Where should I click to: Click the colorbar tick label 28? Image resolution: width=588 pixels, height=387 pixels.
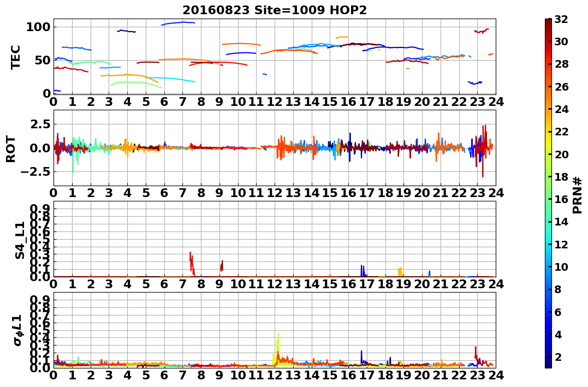pos(561,64)
